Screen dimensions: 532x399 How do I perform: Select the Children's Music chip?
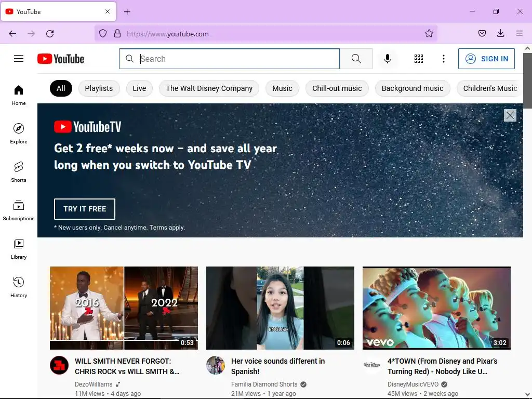click(x=489, y=88)
